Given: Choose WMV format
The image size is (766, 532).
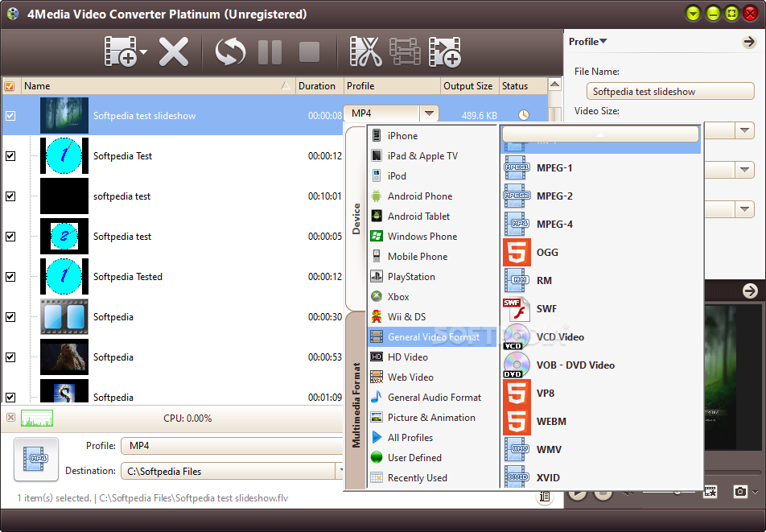Looking at the screenshot, I should click(x=601, y=449).
